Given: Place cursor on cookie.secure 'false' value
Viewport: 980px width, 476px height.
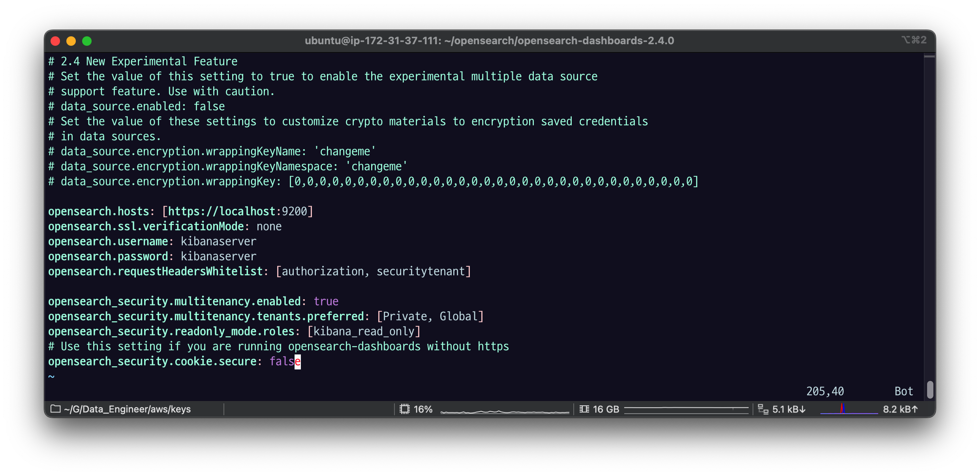Looking at the screenshot, I should point(284,362).
